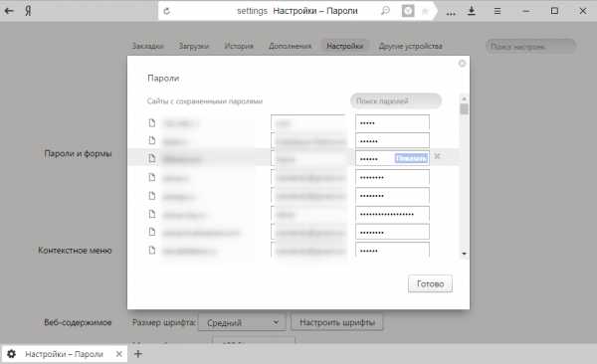Open the three dots extensions menu

451,13
